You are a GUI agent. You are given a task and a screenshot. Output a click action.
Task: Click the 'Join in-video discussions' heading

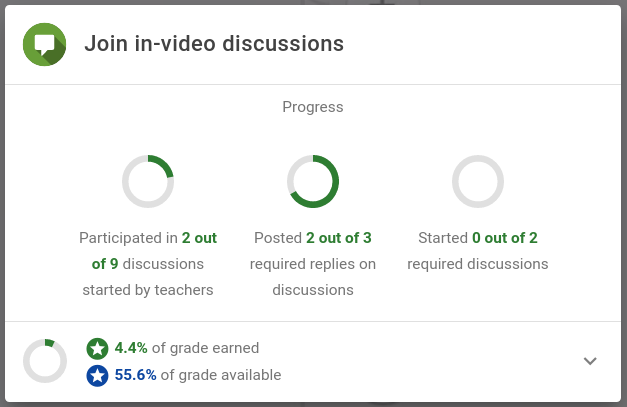click(214, 44)
